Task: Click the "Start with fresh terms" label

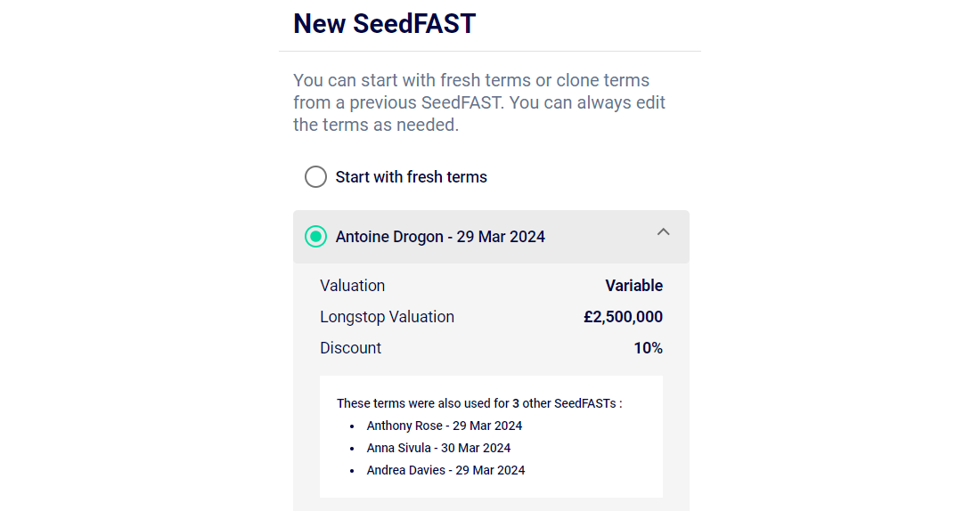Action: click(x=411, y=177)
